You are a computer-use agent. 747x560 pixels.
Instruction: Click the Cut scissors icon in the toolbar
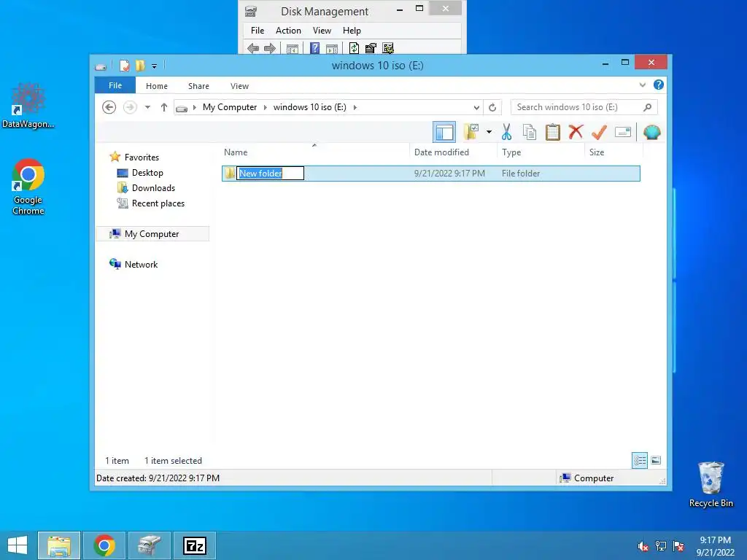(506, 132)
